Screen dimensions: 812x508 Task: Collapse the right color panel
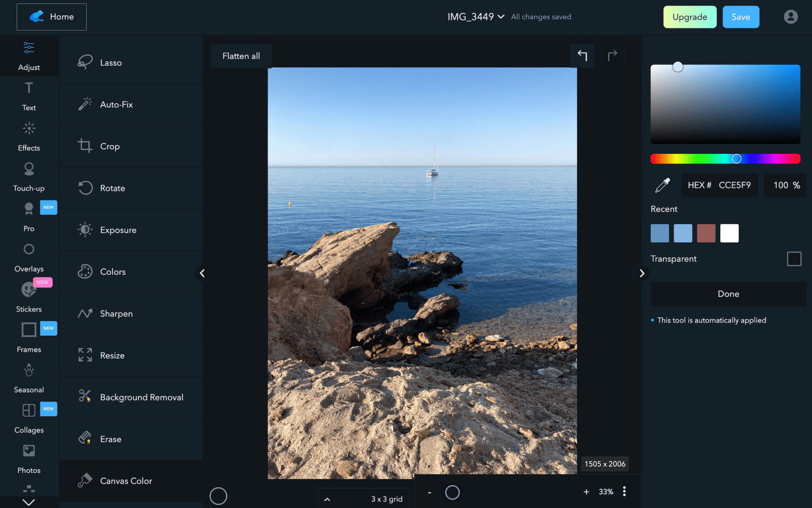(642, 273)
